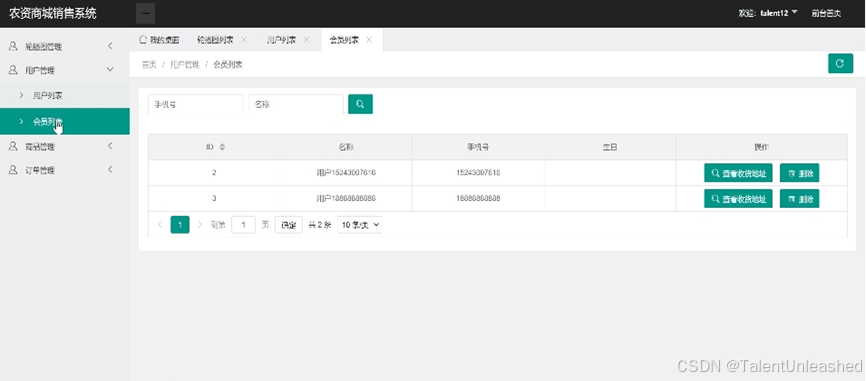Click the green search magnifier button
The image size is (866, 381).
coord(360,104)
